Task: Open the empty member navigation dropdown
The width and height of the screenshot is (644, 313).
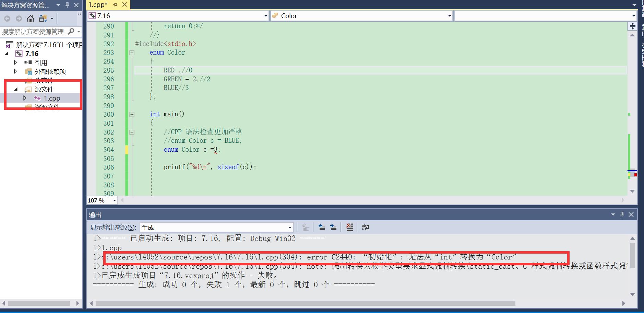Action: (633, 16)
